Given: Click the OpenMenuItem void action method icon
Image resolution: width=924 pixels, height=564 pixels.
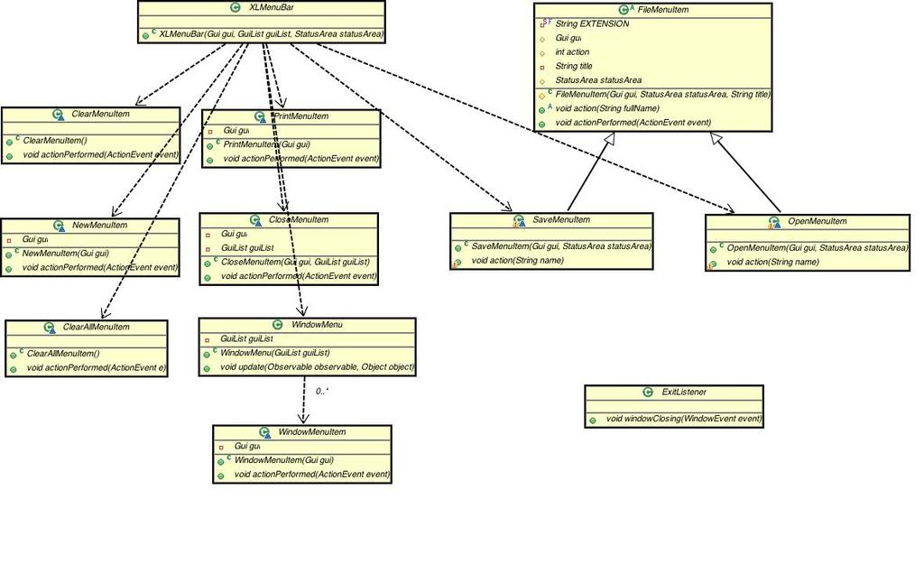Looking at the screenshot, I should coord(712,264).
